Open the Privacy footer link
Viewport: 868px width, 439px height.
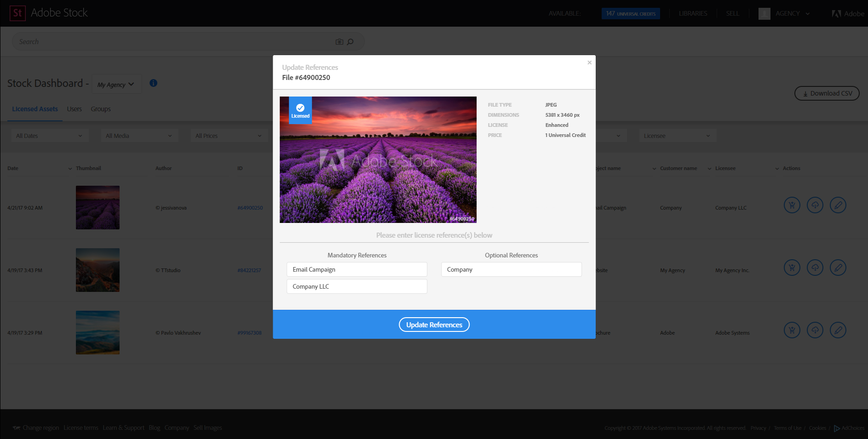tap(759, 428)
